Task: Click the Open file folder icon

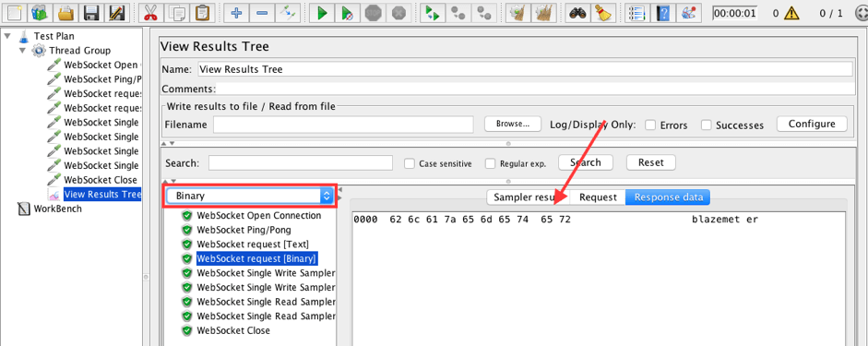Action: pos(65,12)
